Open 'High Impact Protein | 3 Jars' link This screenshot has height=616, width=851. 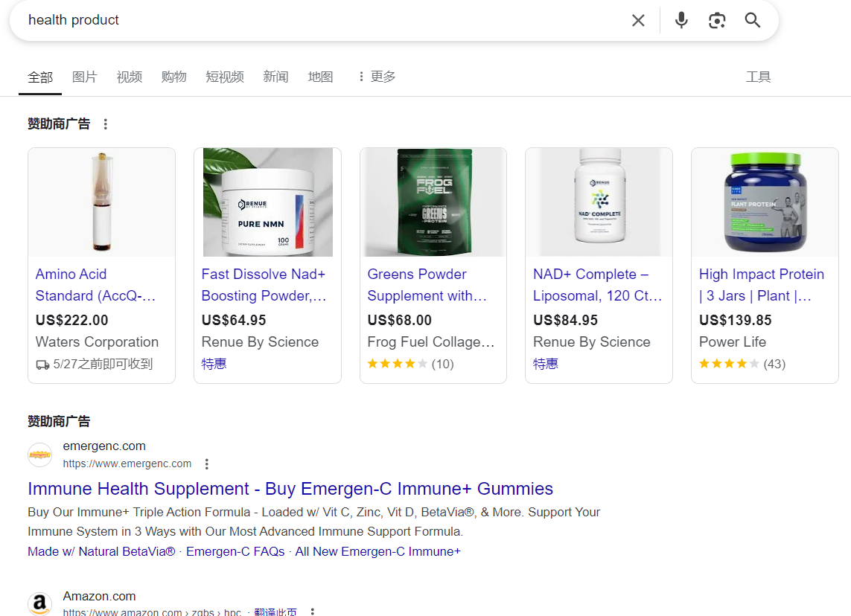point(762,285)
